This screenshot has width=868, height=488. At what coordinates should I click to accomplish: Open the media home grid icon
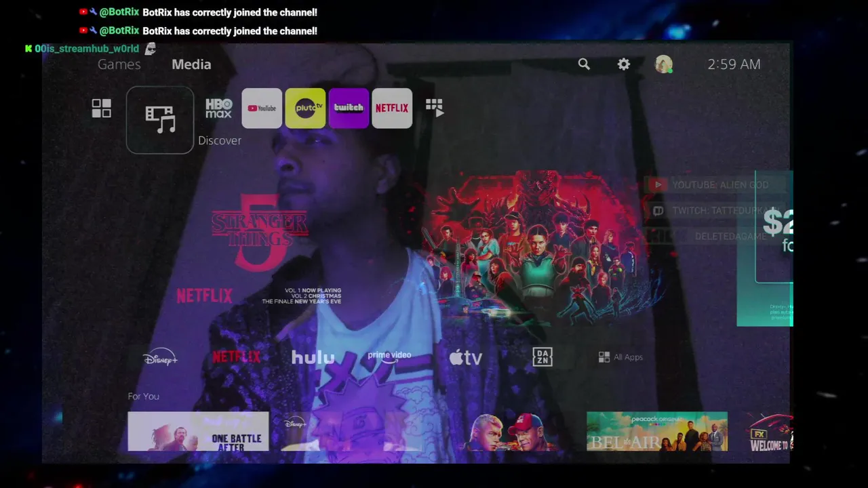tap(102, 108)
